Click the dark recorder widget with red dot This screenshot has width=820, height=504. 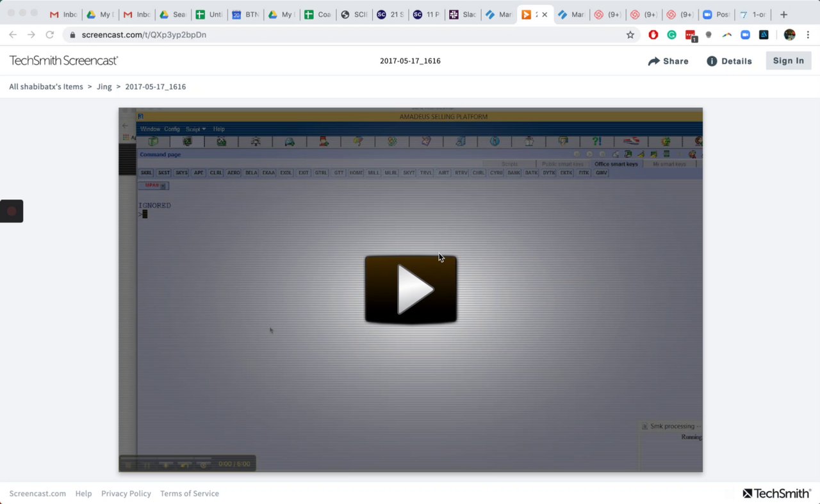tap(12, 211)
